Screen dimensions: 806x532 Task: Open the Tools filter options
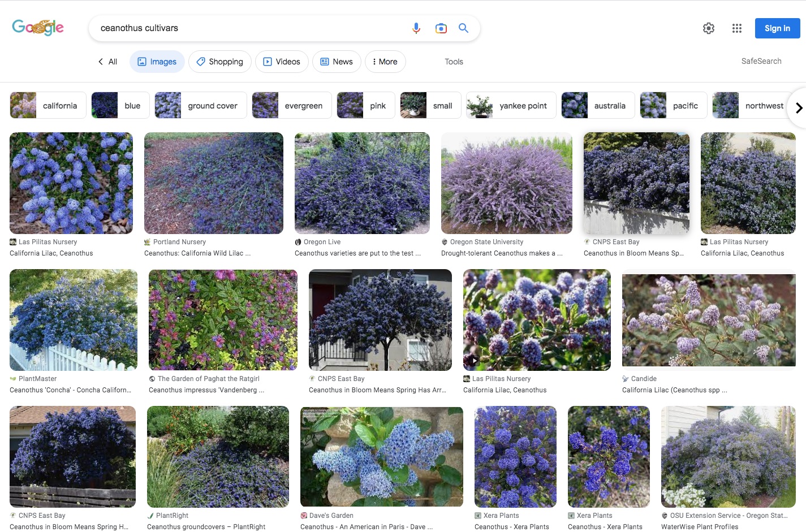pyautogui.click(x=454, y=62)
